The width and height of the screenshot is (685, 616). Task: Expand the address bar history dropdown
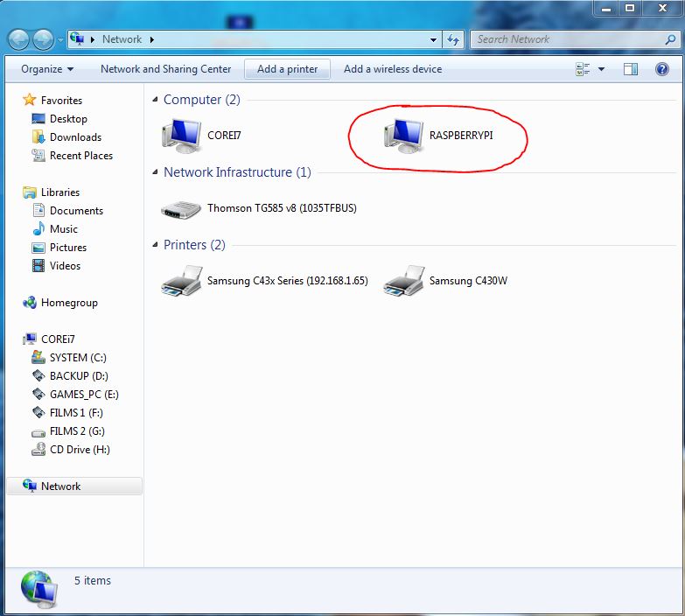tap(434, 39)
